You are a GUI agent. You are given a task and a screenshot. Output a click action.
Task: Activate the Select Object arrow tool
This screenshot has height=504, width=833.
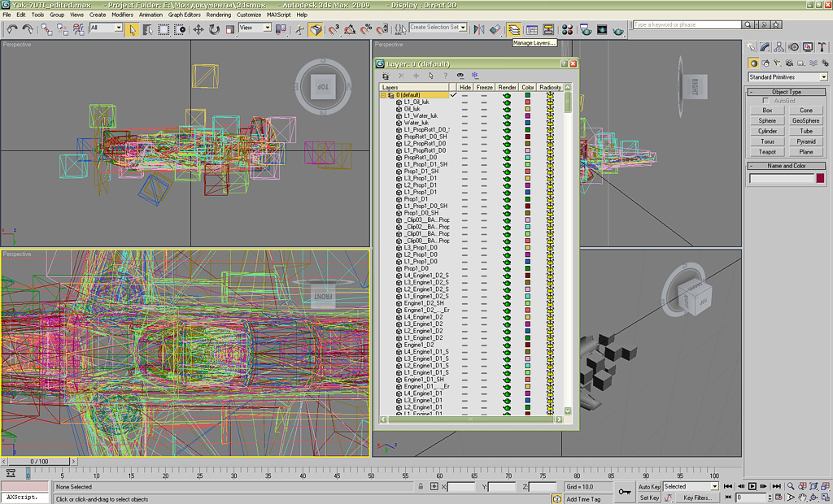click(x=132, y=29)
